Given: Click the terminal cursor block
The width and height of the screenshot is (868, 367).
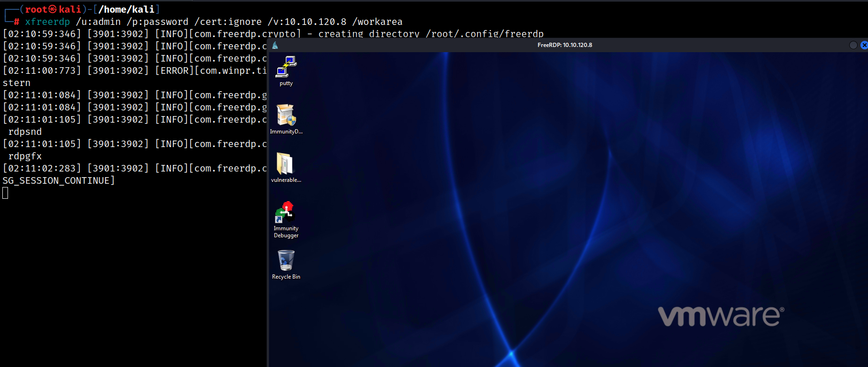Looking at the screenshot, I should point(5,193).
